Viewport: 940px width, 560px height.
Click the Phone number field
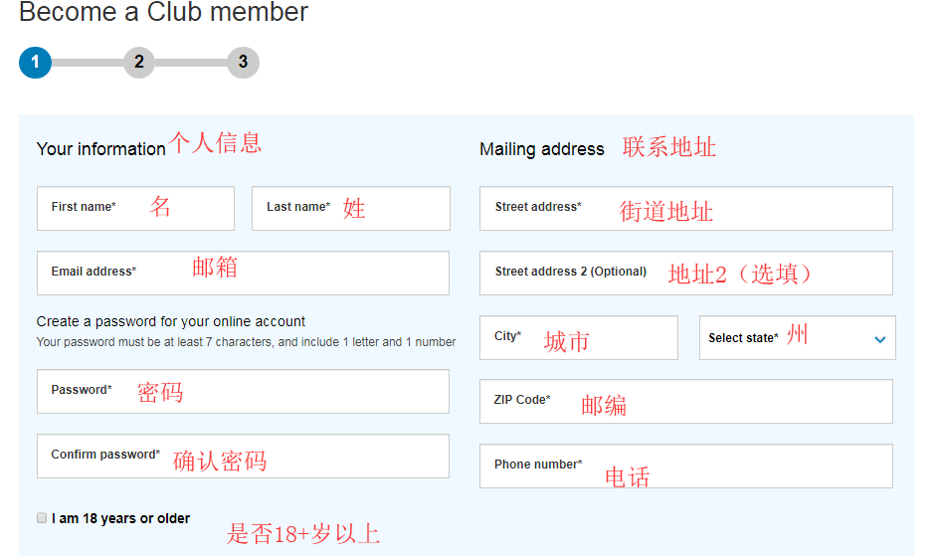tap(685, 466)
